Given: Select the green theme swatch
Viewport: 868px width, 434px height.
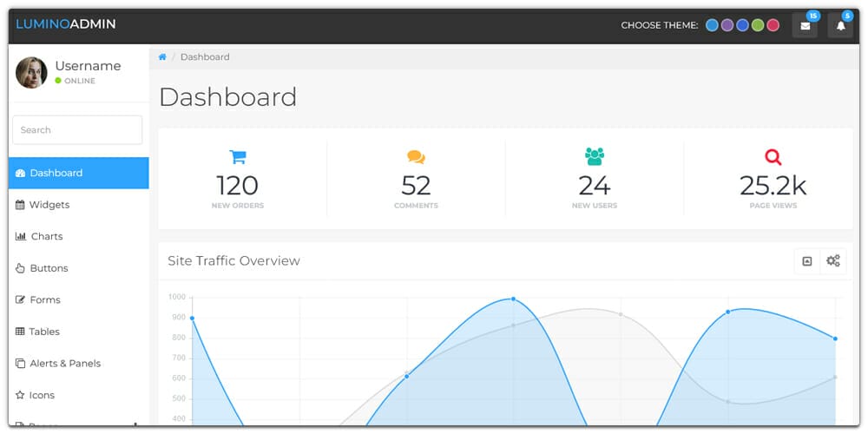Looking at the screenshot, I should click(x=758, y=25).
